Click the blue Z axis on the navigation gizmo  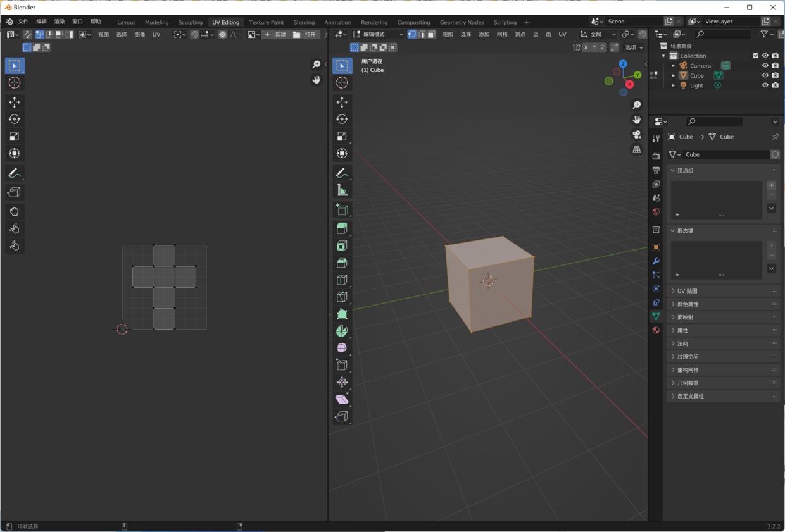[x=623, y=64]
